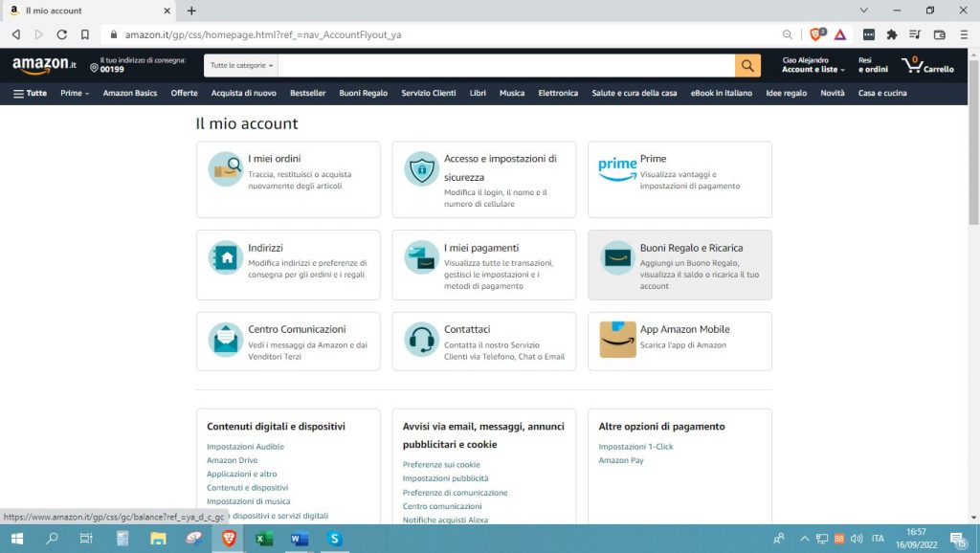Click Excel icon in the taskbar
The image size is (980, 553).
[x=264, y=539]
